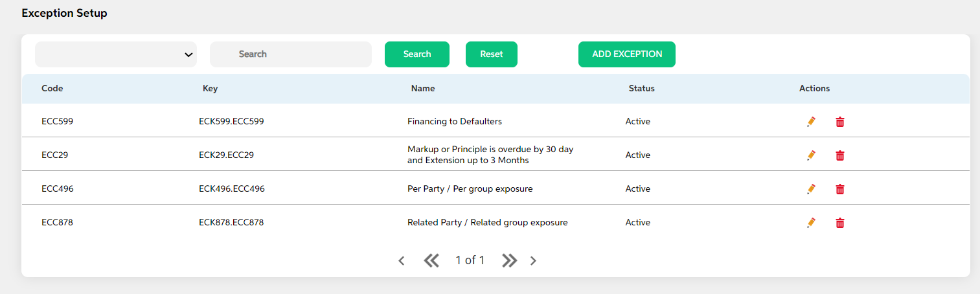
Task: Delete the ECC878 exception row
Action: coord(840,223)
